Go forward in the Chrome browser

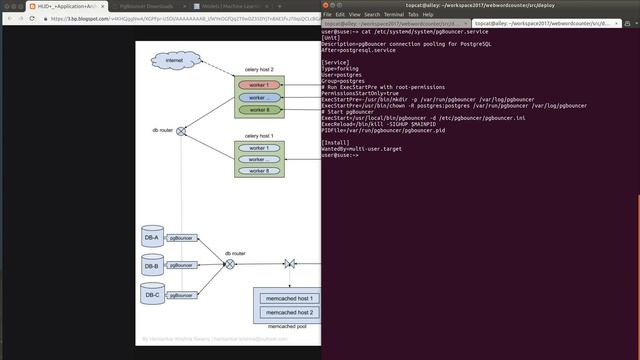(x=21, y=19)
